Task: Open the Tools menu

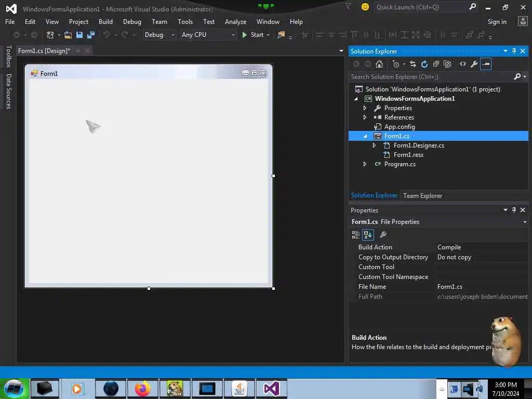Action: pos(185,22)
